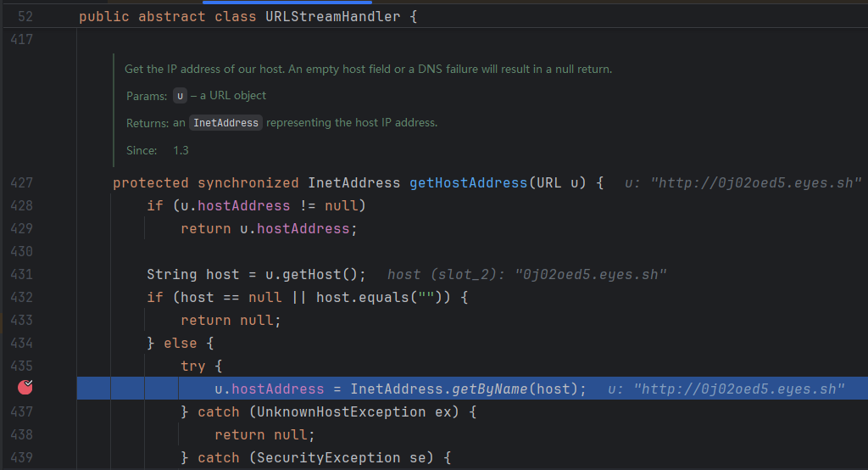Click the inline debug value on line 427

click(743, 183)
